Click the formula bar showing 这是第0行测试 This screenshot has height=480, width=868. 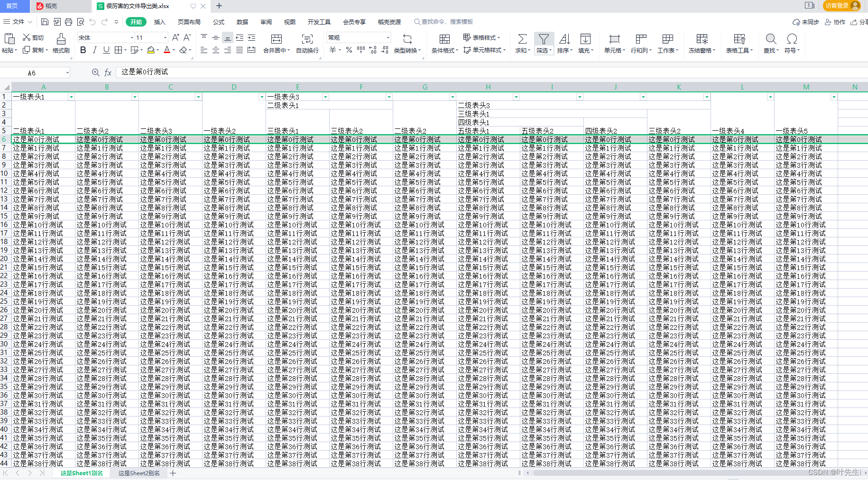[491, 72]
